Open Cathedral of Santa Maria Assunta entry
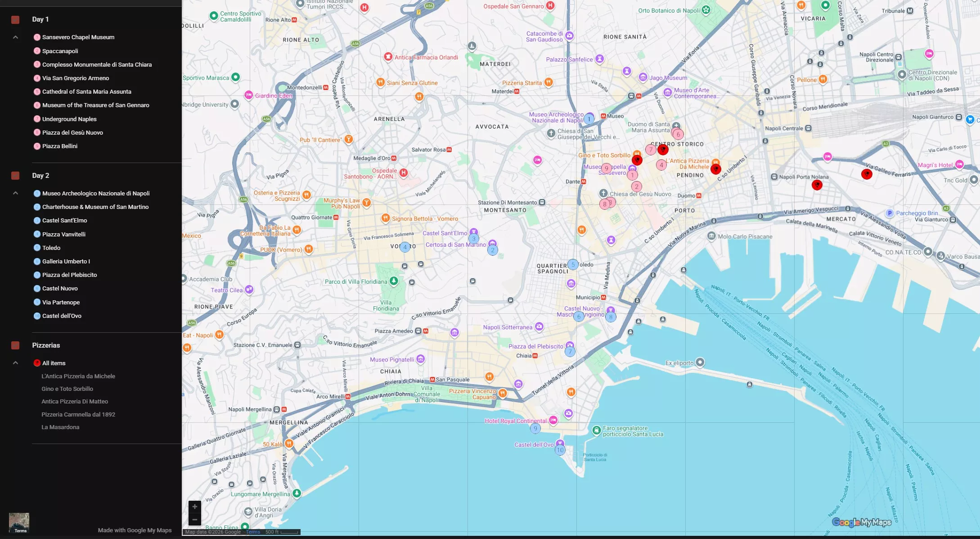 87,91
